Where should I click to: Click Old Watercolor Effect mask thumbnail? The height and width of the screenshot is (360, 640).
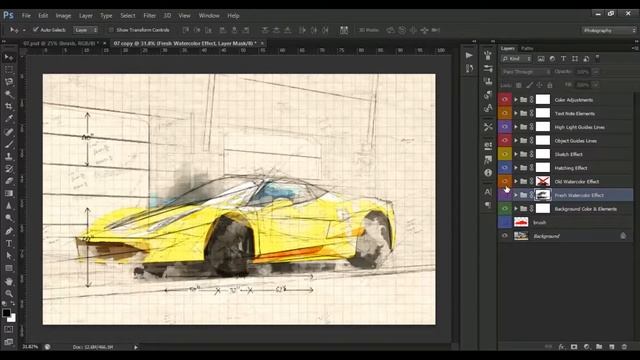pyautogui.click(x=543, y=181)
